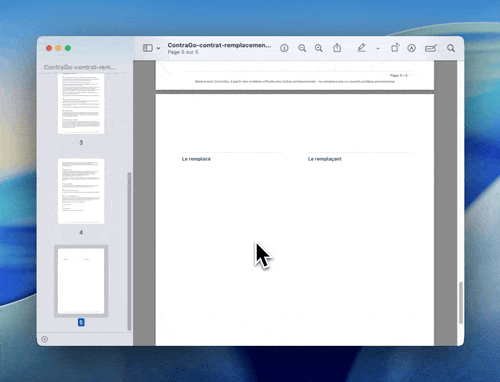Open the search field magnifier
This screenshot has width=500, height=382.
click(x=451, y=48)
